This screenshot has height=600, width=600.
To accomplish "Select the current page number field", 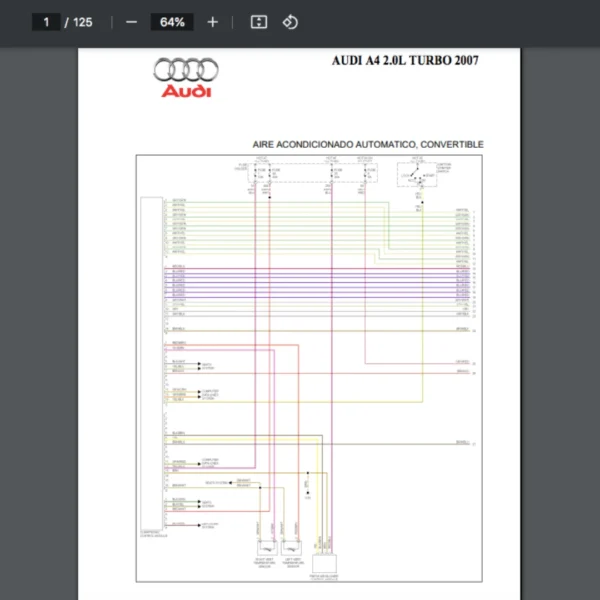I will [x=45, y=22].
